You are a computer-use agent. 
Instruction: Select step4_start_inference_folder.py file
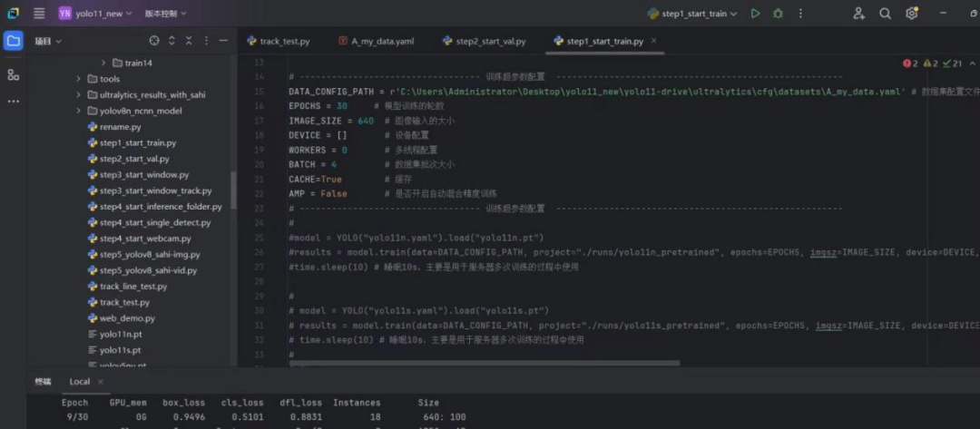tap(154, 207)
